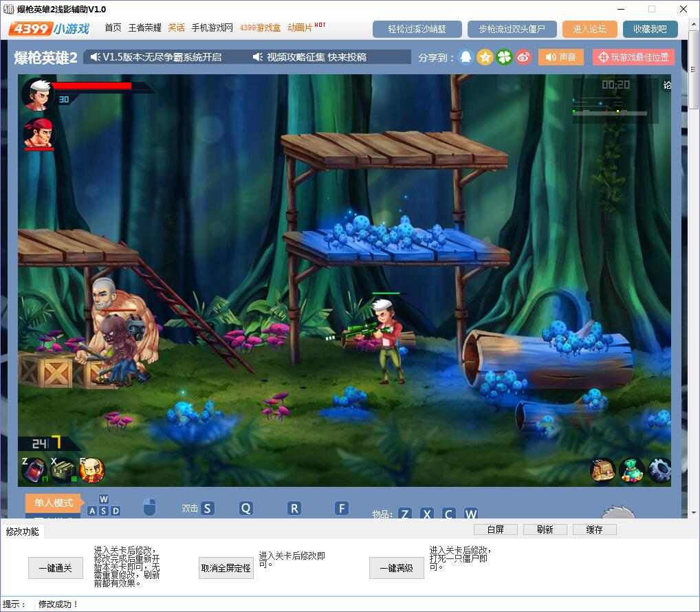Click the red health bar
Screen dimensions: 700x612
pyautogui.click(x=91, y=86)
